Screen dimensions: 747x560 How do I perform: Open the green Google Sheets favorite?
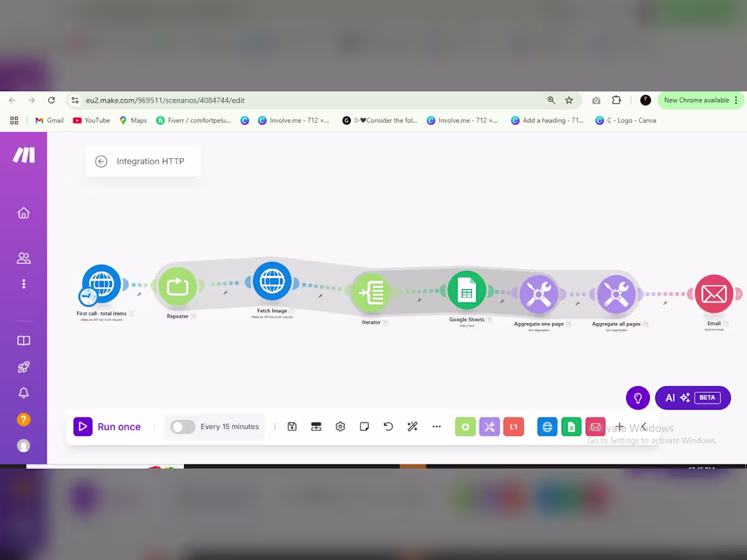coord(571,427)
